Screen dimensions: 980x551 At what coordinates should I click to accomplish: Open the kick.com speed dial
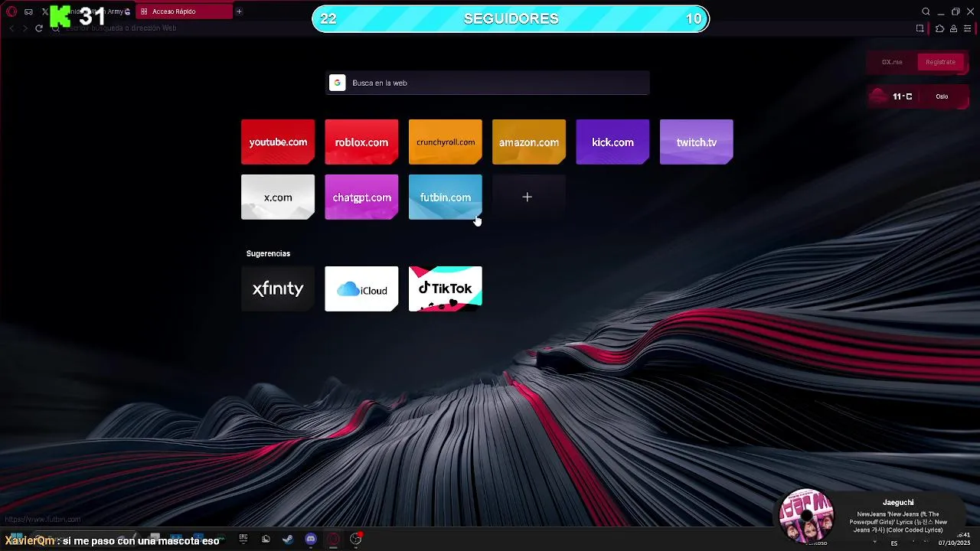(612, 142)
